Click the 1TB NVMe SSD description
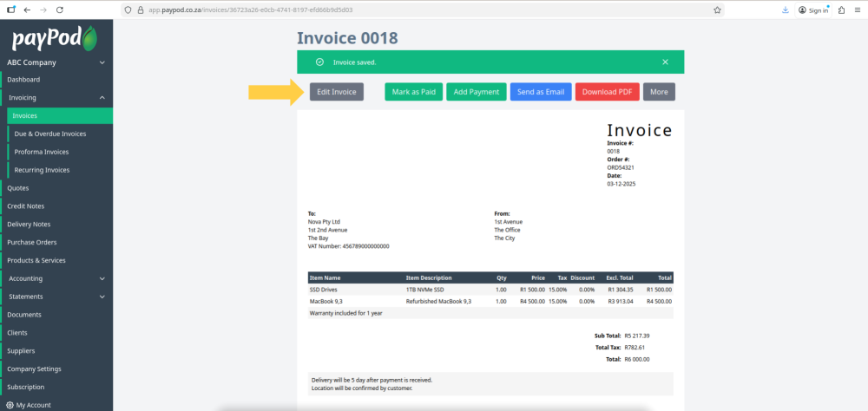Image resolution: width=868 pixels, height=411 pixels. click(x=424, y=290)
